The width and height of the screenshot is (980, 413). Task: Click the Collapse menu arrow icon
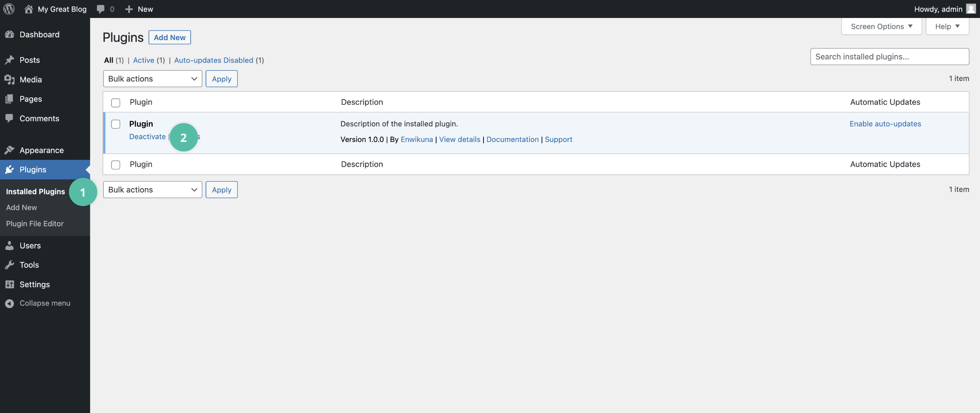pyautogui.click(x=10, y=303)
